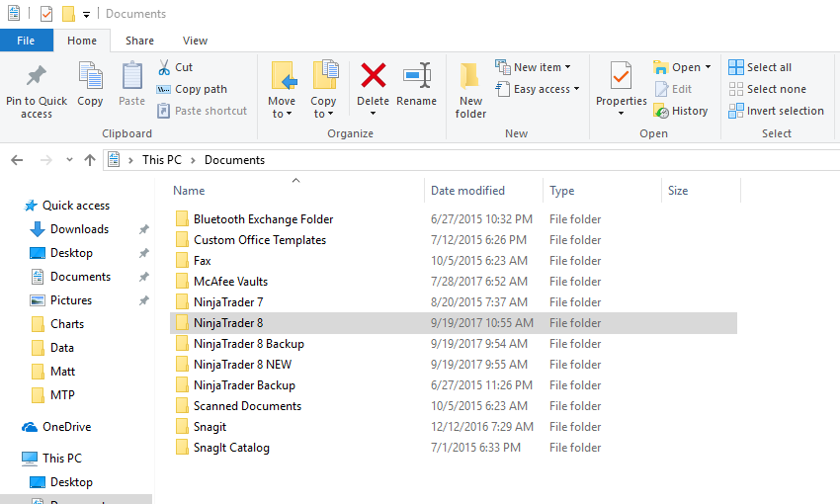Select Data folder in sidebar
This screenshot has width=840, height=504.
click(x=62, y=348)
